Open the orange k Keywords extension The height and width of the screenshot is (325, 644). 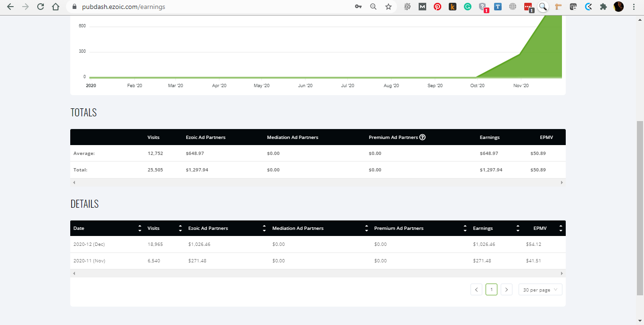click(453, 7)
